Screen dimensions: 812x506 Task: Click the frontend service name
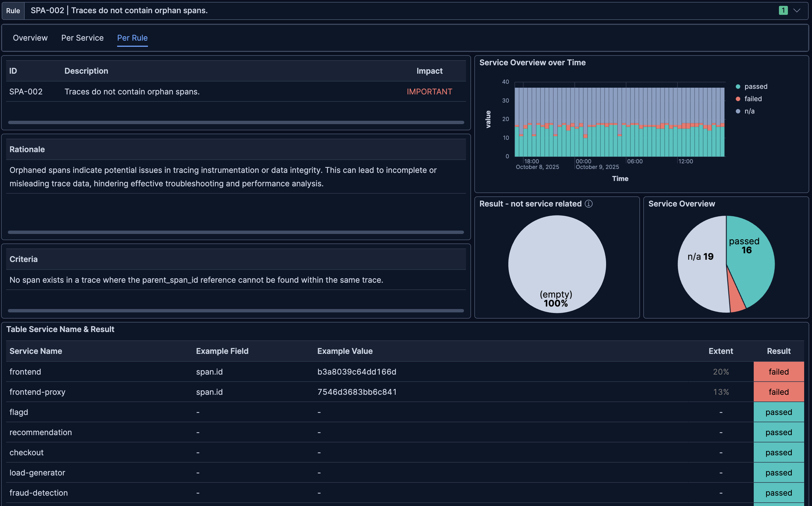pos(25,372)
